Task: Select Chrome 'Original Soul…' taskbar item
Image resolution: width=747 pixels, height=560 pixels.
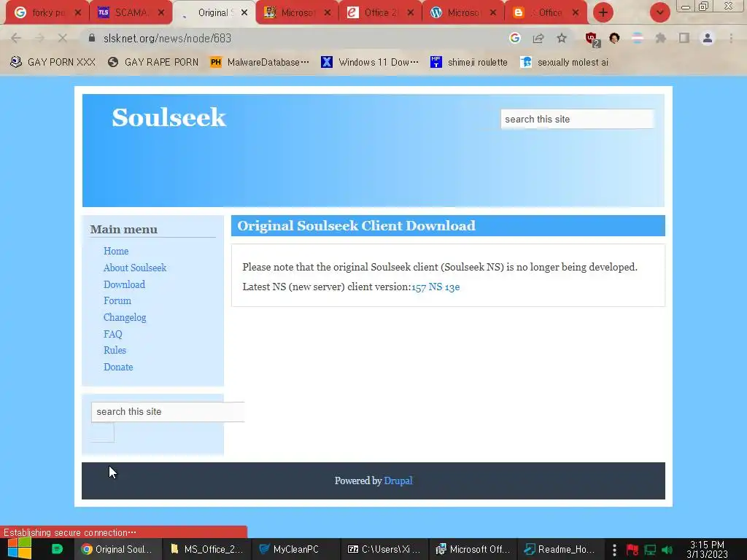Action: tap(117, 549)
